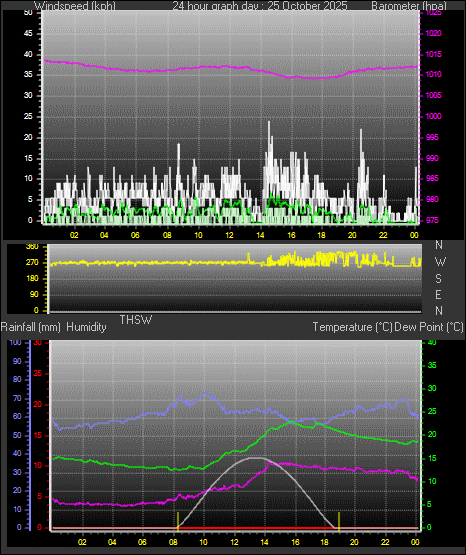This screenshot has width=466, height=555.
Task: Select the 980 barometer axis value
Action: (x=432, y=199)
